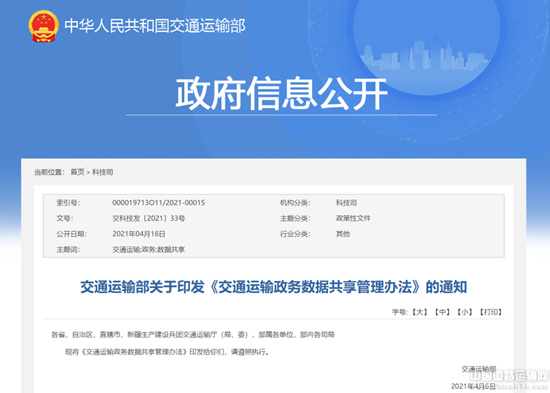
Task: Set font size to 大
Action: click(x=420, y=312)
